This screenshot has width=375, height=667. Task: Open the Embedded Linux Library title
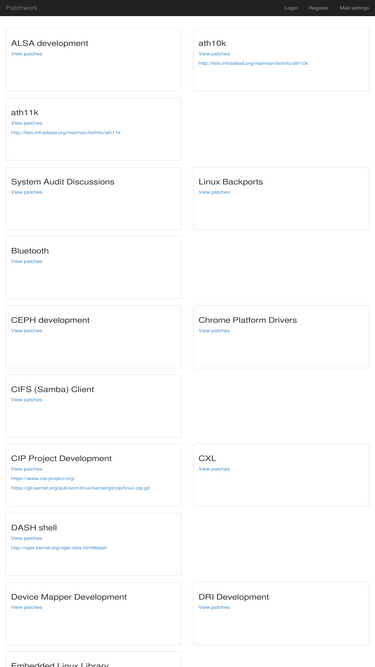(60, 664)
